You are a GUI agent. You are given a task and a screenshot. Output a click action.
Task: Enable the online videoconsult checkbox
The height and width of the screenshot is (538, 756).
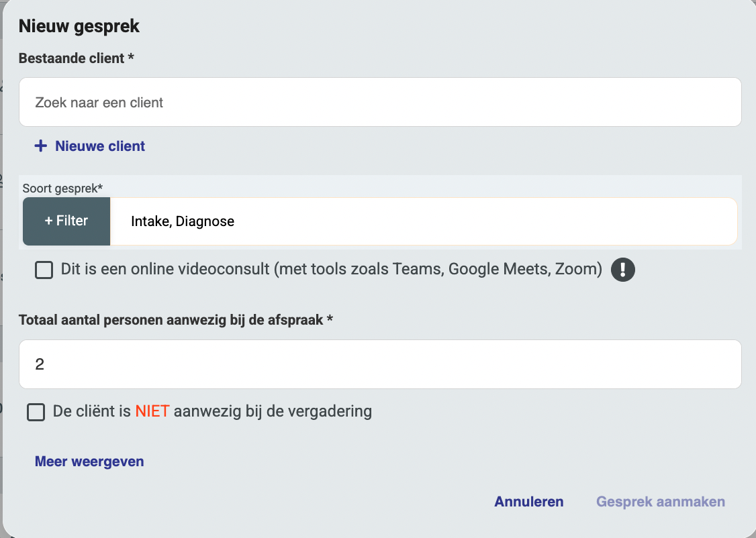click(x=44, y=270)
